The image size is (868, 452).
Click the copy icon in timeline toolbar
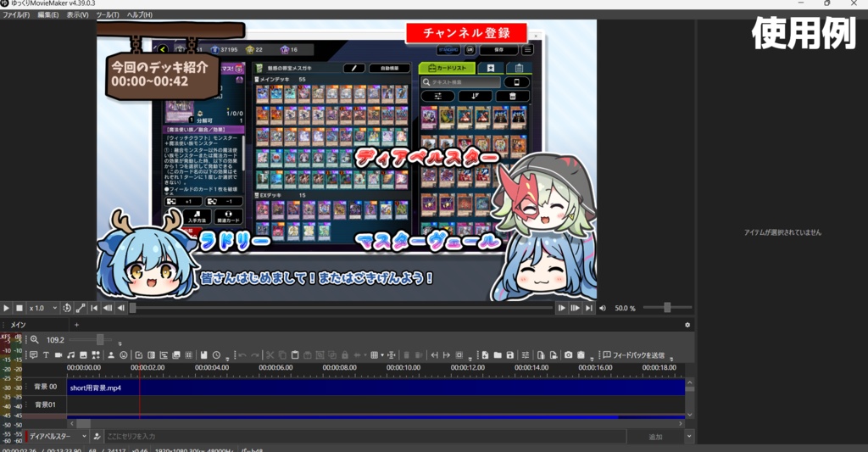click(282, 355)
